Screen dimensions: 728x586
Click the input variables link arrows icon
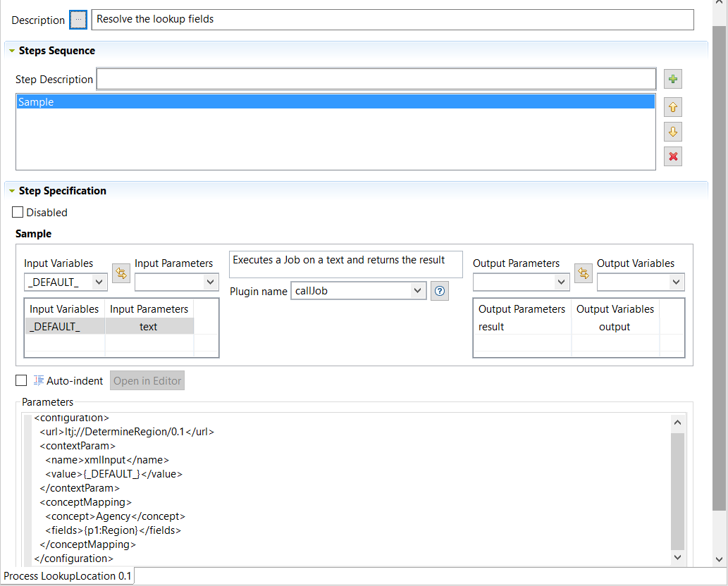point(121,273)
